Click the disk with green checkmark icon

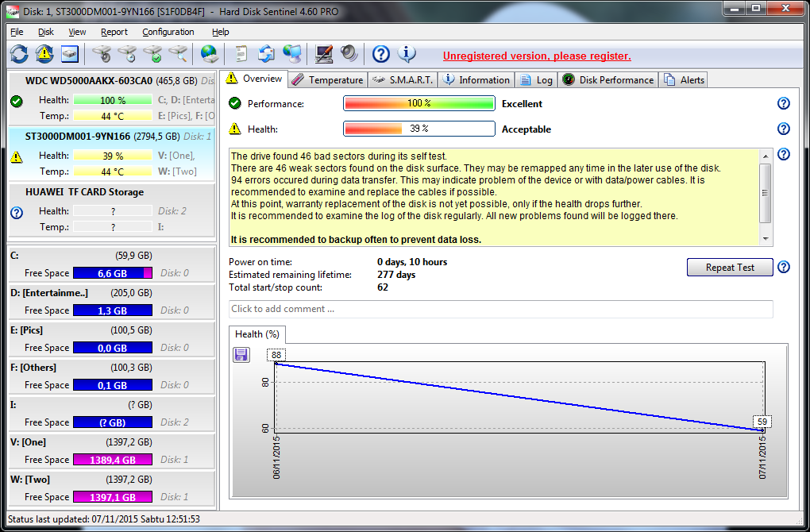tap(152, 54)
